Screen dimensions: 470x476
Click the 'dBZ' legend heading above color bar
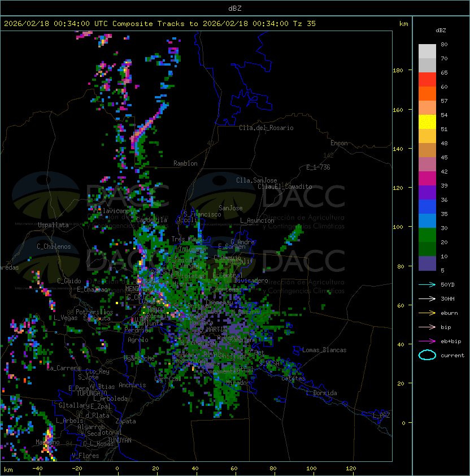[441, 31]
